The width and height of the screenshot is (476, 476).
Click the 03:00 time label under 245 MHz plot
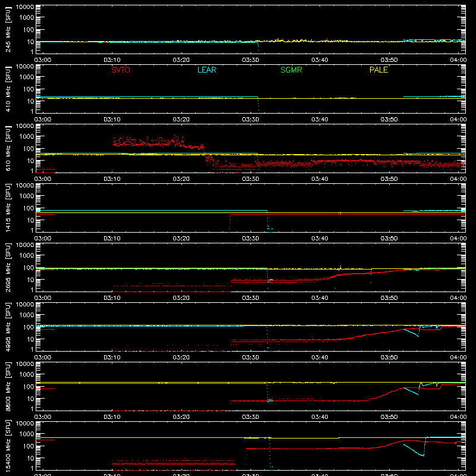42,60
